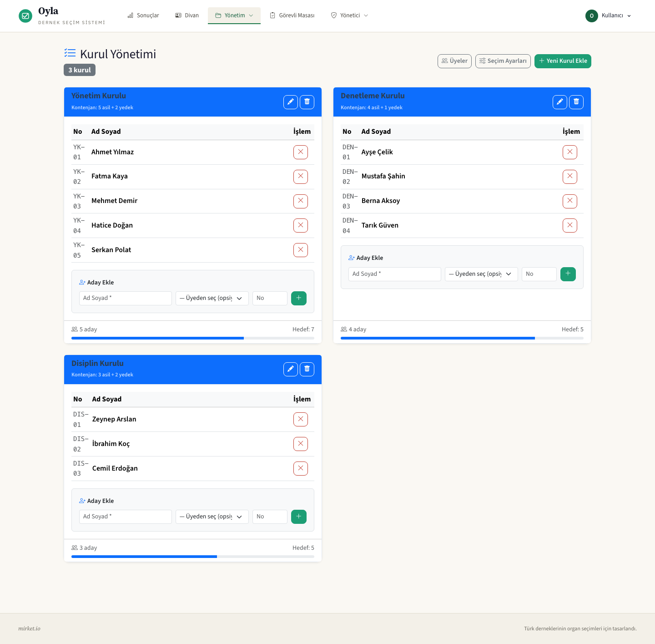Click '3 aday' count text
The image size is (655, 644).
(x=84, y=548)
